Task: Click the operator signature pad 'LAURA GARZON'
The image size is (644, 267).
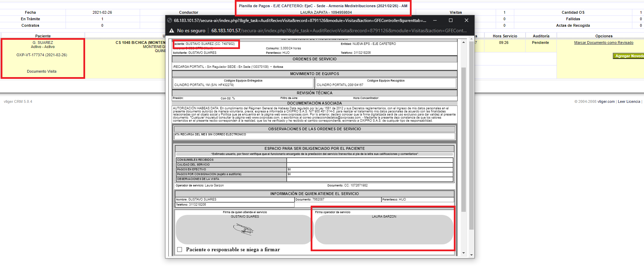Action: pos(384,230)
